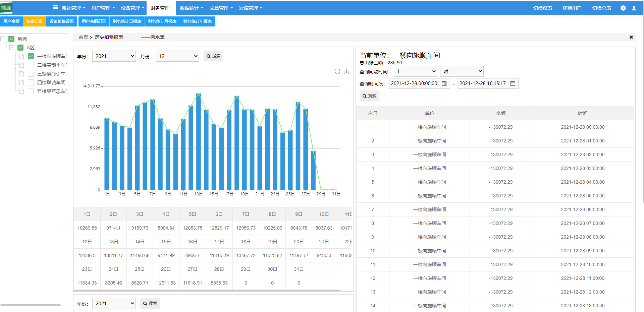
Task: Uncheck the 一楼向施顺车间 checkbox
Action: tap(31, 56)
